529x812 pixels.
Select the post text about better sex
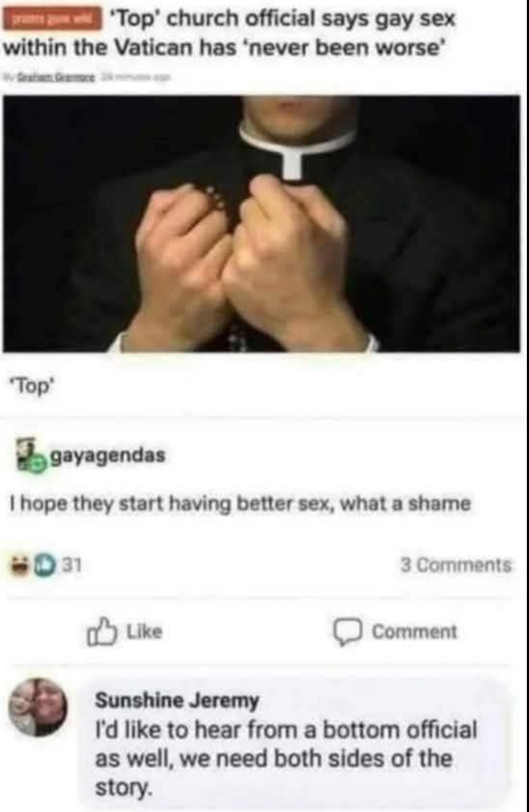point(240,504)
